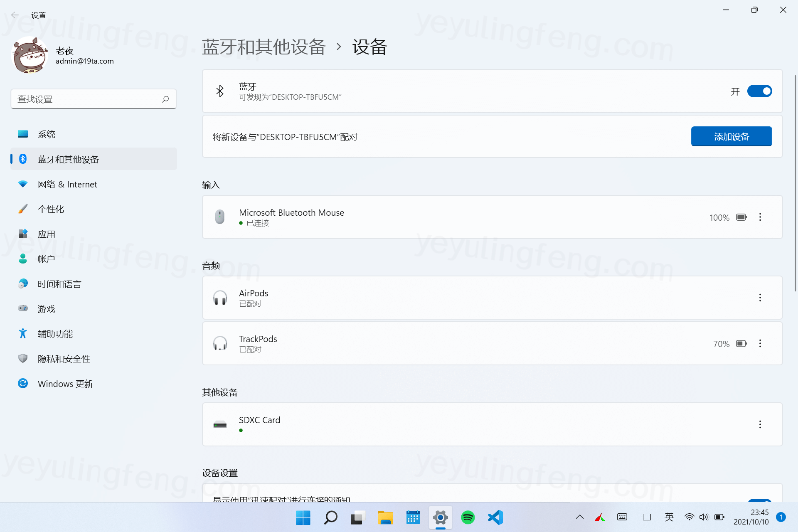Open File Explorer from the taskbar
Viewport: 798px width, 532px height.
[x=385, y=517]
